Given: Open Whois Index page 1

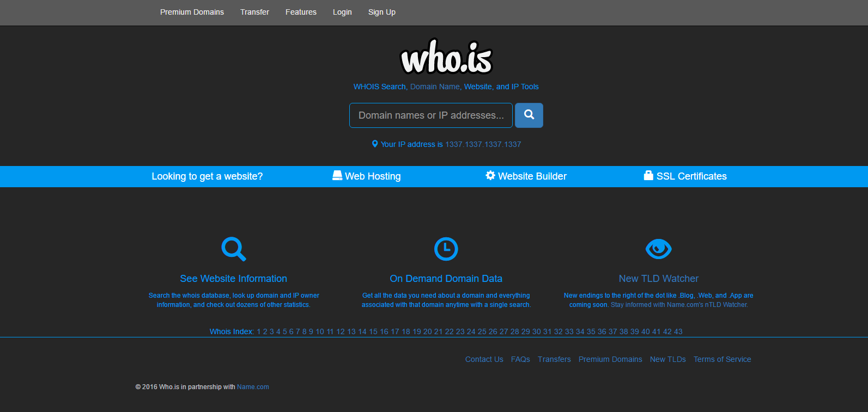Looking at the screenshot, I should [x=259, y=331].
